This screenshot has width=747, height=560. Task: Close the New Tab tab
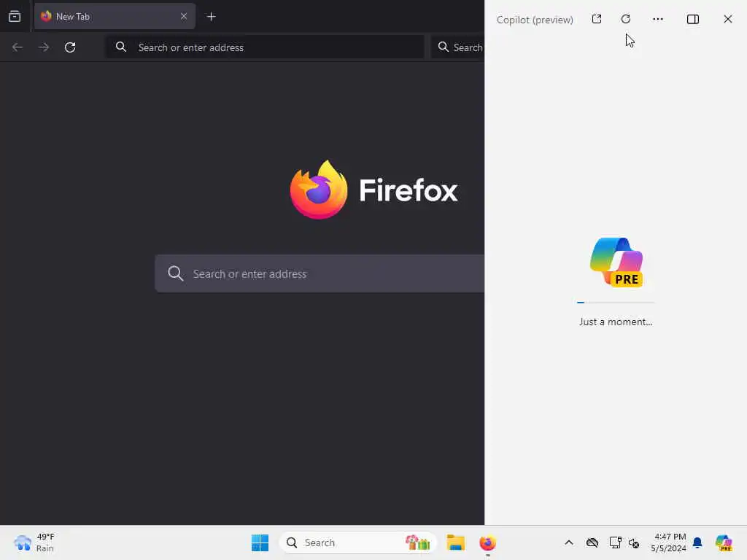[x=183, y=16]
